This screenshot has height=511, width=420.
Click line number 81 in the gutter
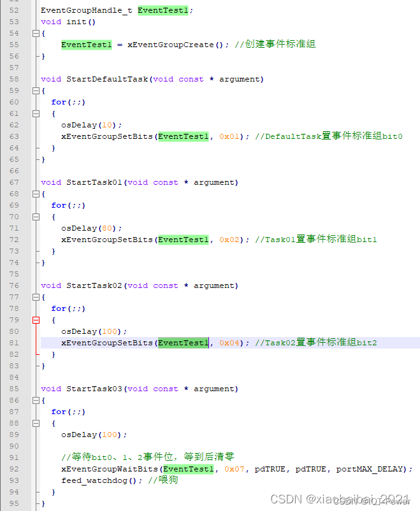(x=14, y=343)
